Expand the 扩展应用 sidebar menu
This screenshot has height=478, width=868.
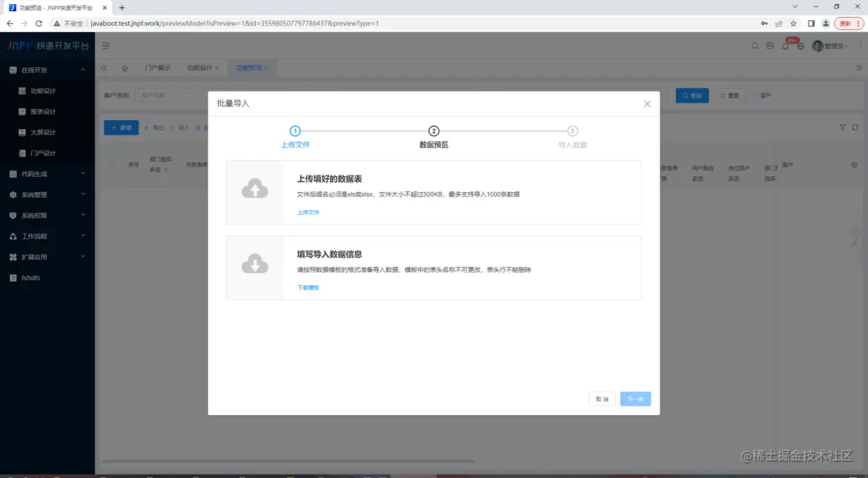[48, 257]
